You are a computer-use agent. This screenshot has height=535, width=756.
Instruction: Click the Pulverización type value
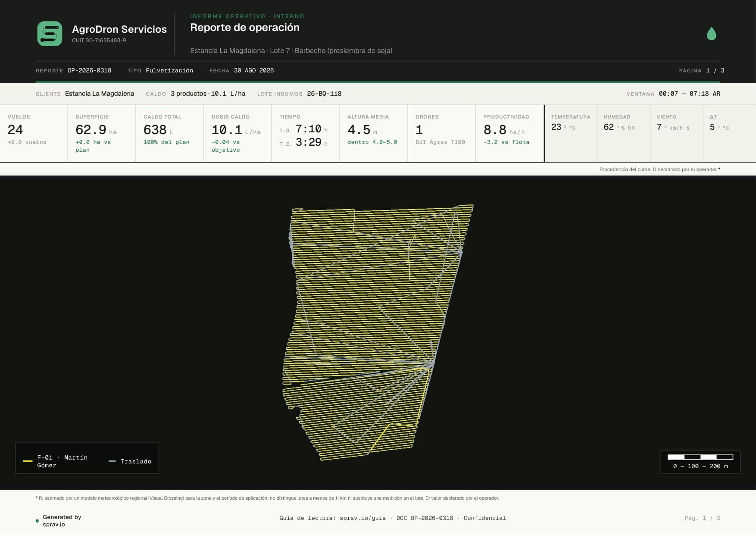169,70
